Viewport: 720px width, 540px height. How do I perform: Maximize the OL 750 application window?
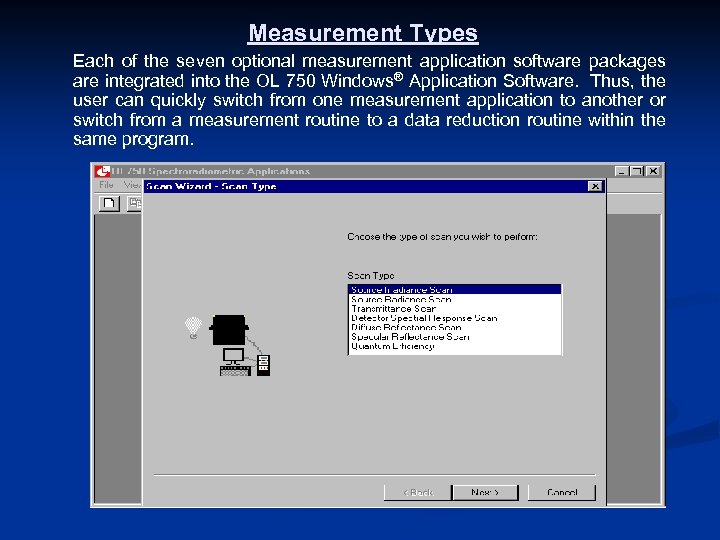[x=637, y=171]
